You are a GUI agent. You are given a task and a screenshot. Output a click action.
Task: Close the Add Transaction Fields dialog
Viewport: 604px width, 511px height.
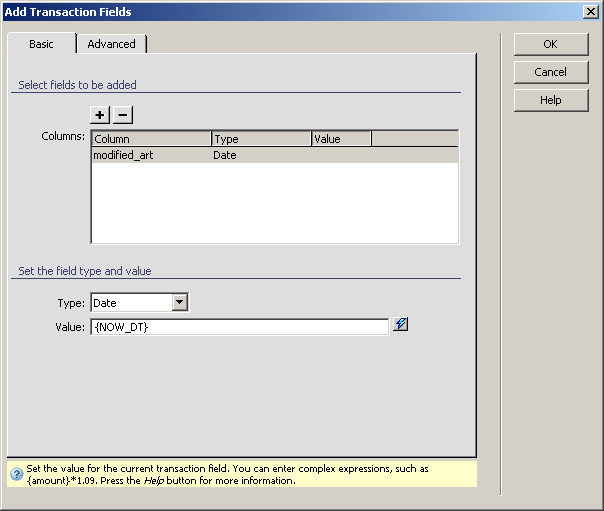pos(591,12)
